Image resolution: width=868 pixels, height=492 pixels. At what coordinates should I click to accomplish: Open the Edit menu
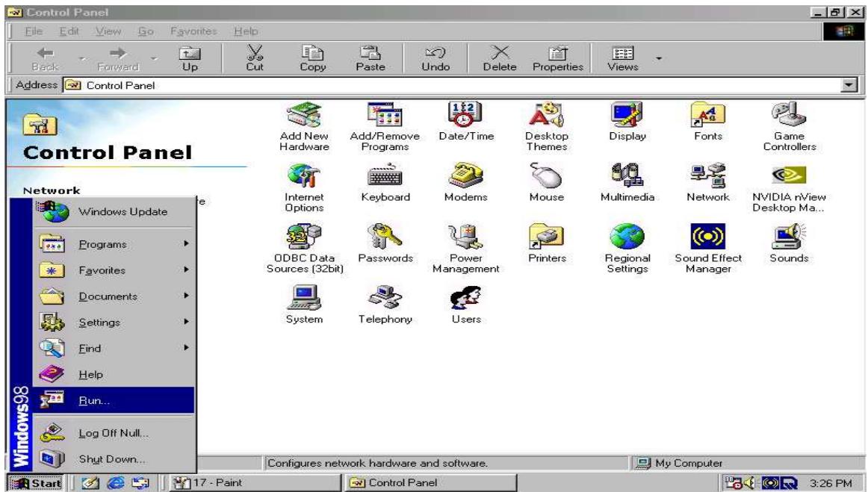tap(69, 31)
